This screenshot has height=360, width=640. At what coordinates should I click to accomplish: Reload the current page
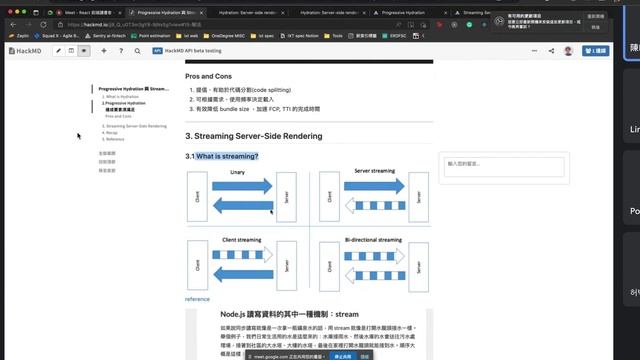pos(43,25)
